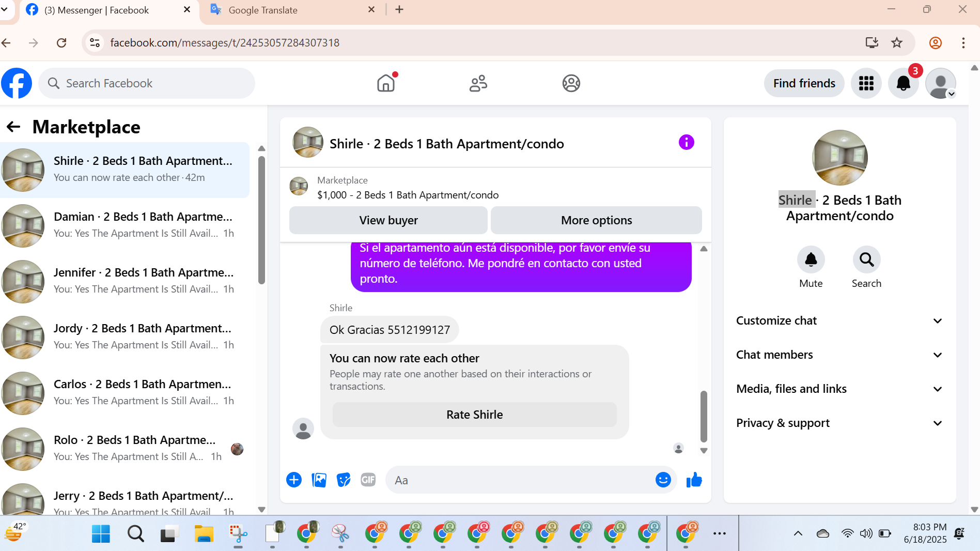This screenshot has height=551, width=980.
Task: Open the emoji picker smiley icon
Action: click(x=663, y=480)
